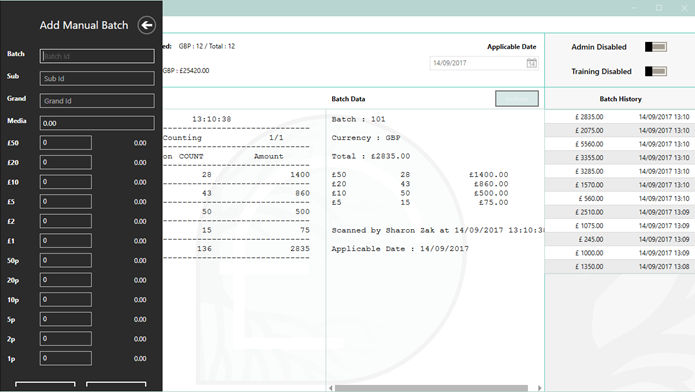Viewport: 695px width, 392px height.
Task: Click the Sub Id input field
Action: coord(97,78)
